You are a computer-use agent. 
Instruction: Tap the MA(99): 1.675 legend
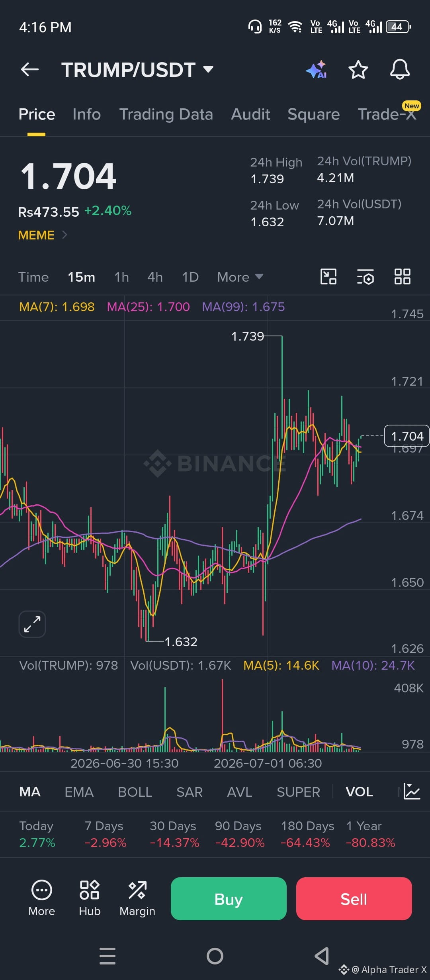pos(243,307)
